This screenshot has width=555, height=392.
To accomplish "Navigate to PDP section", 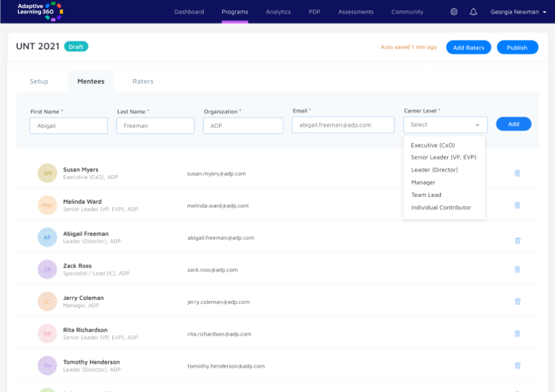I will coord(315,12).
